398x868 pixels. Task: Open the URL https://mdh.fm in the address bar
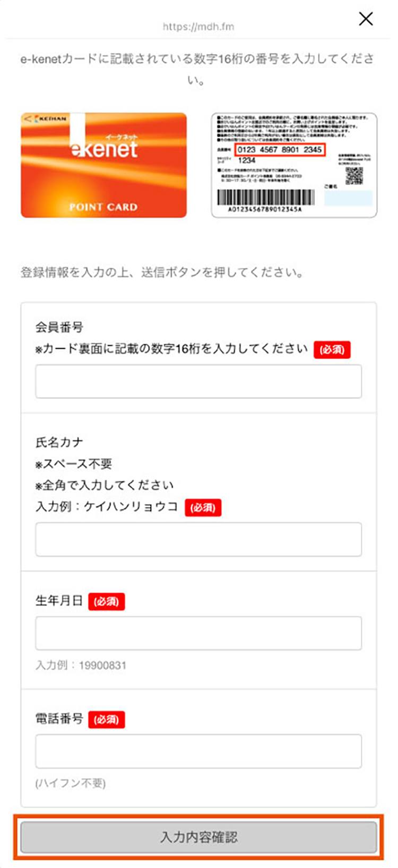199,26
